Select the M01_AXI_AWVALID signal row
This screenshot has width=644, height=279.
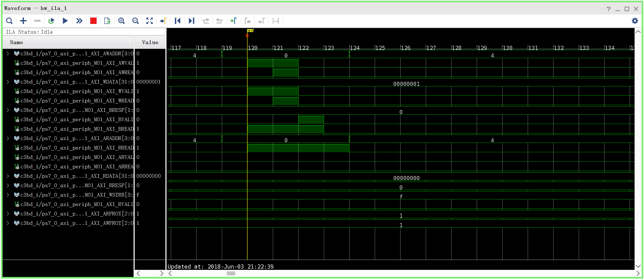coord(76,63)
